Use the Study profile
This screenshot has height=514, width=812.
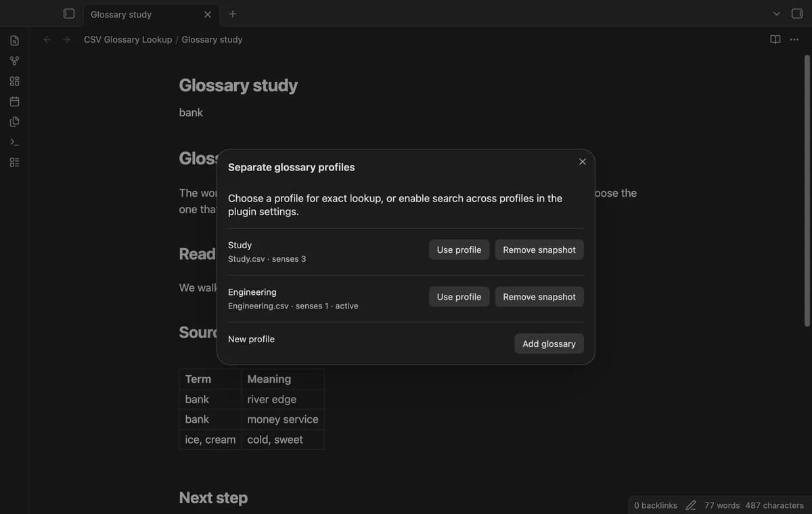click(x=459, y=250)
